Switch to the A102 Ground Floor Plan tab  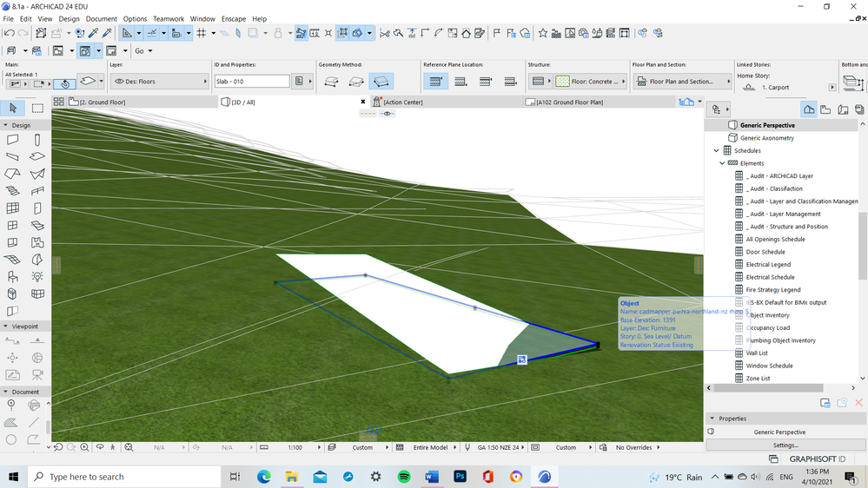(569, 102)
